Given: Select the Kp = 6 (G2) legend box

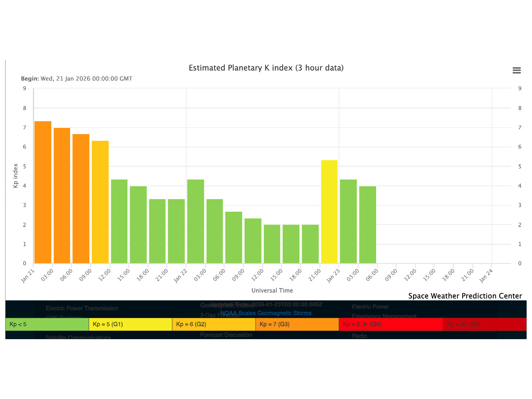Looking at the screenshot, I should 214,324.
